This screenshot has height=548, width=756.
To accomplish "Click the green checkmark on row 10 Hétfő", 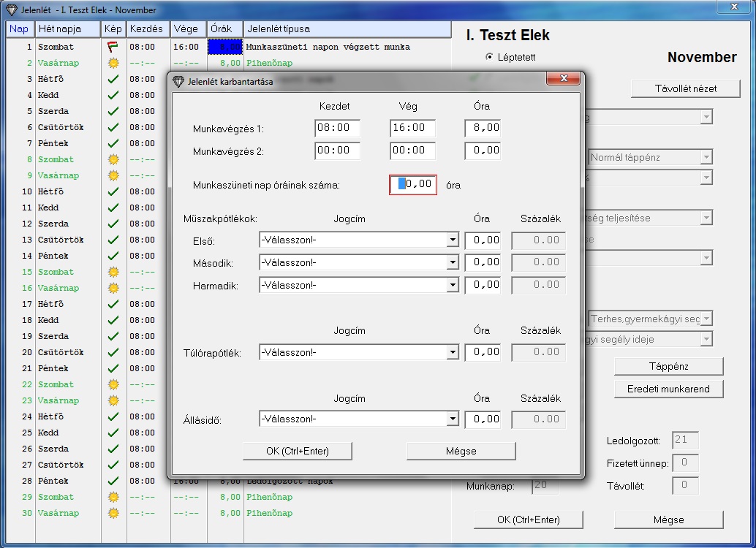I will 113,191.
